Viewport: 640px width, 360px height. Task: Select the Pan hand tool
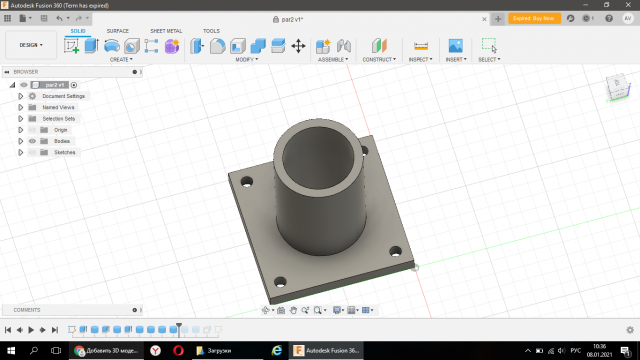pyautogui.click(x=293, y=310)
